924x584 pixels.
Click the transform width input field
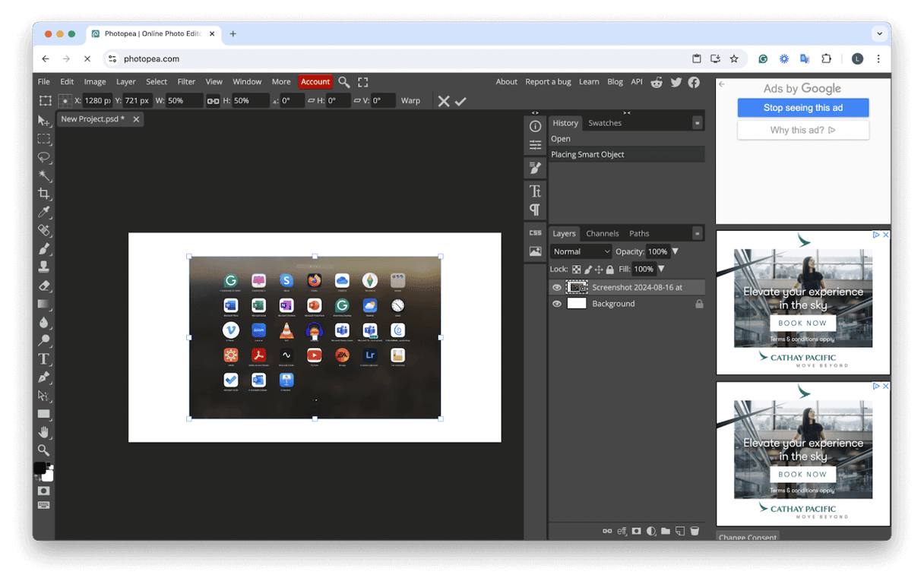[184, 101]
